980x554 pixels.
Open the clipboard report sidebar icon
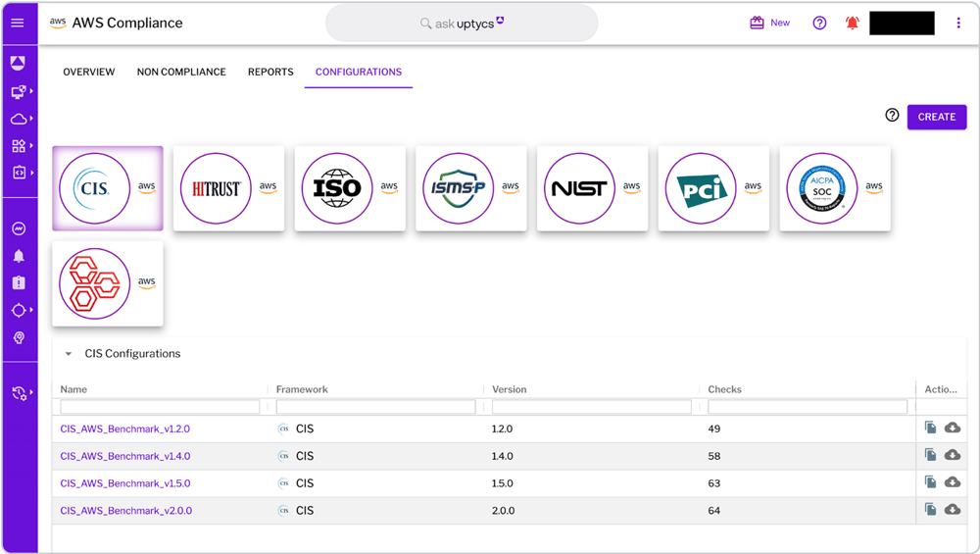19,282
